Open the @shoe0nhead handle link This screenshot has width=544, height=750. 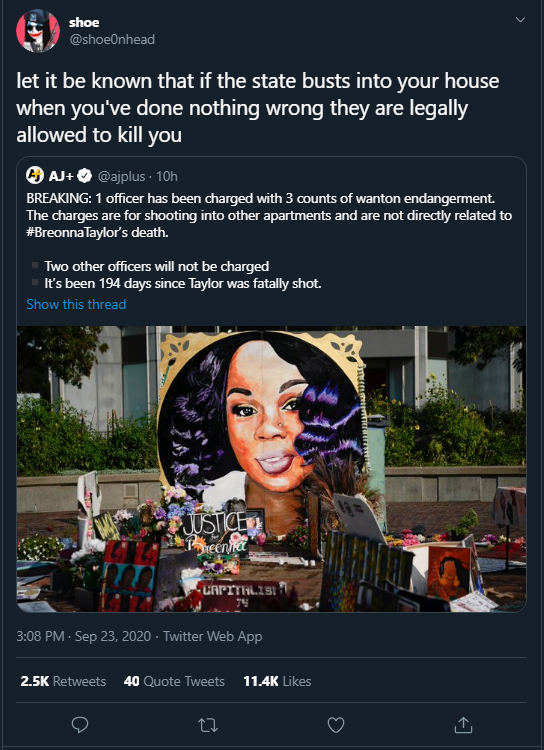point(112,40)
